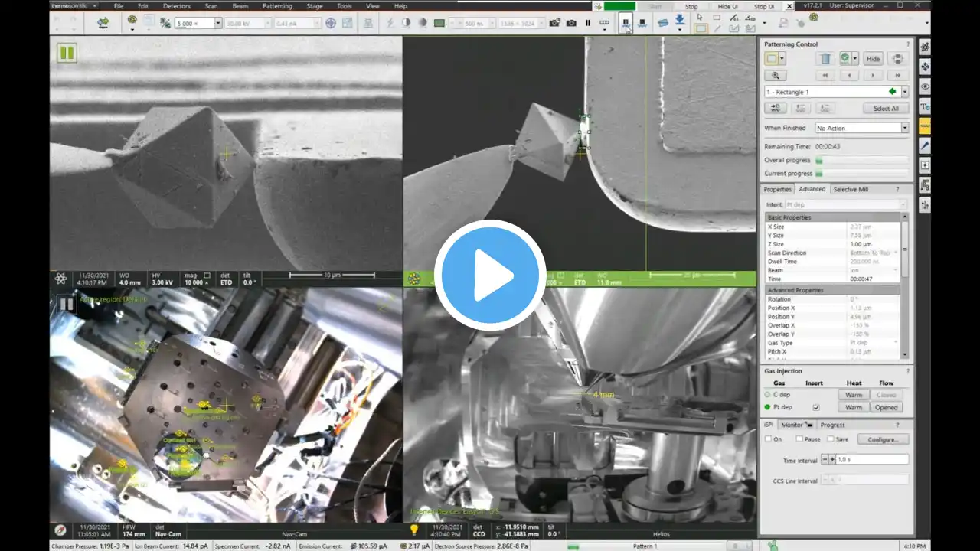Image resolution: width=980 pixels, height=551 pixels.
Task: Click the Select All button
Action: [886, 109]
